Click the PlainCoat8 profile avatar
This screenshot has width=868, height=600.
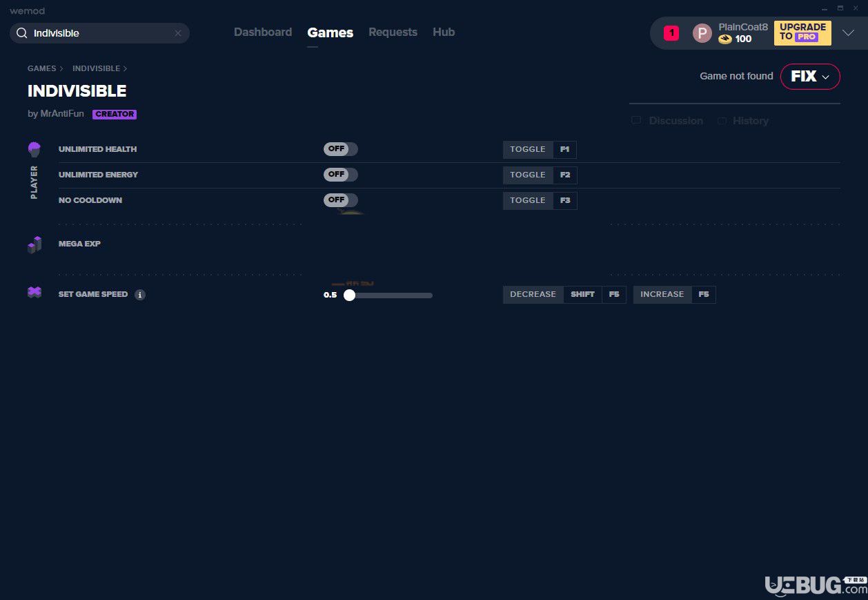(x=702, y=33)
